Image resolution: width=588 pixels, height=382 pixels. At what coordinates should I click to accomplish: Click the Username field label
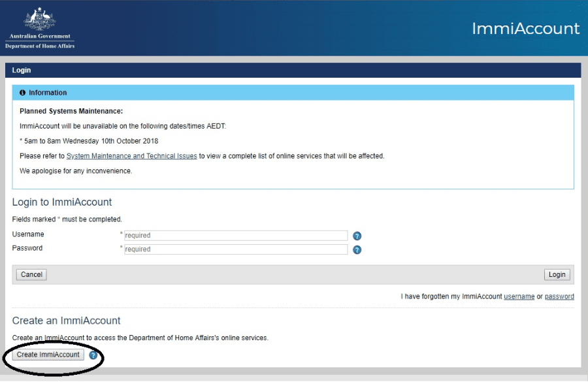point(28,234)
